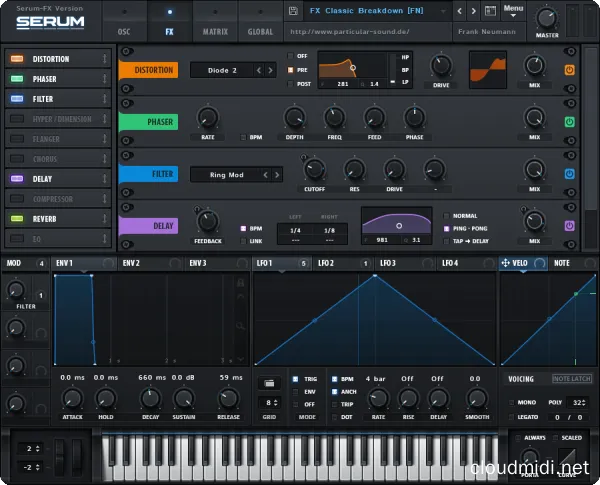Go to the next preset

[x=474, y=11]
